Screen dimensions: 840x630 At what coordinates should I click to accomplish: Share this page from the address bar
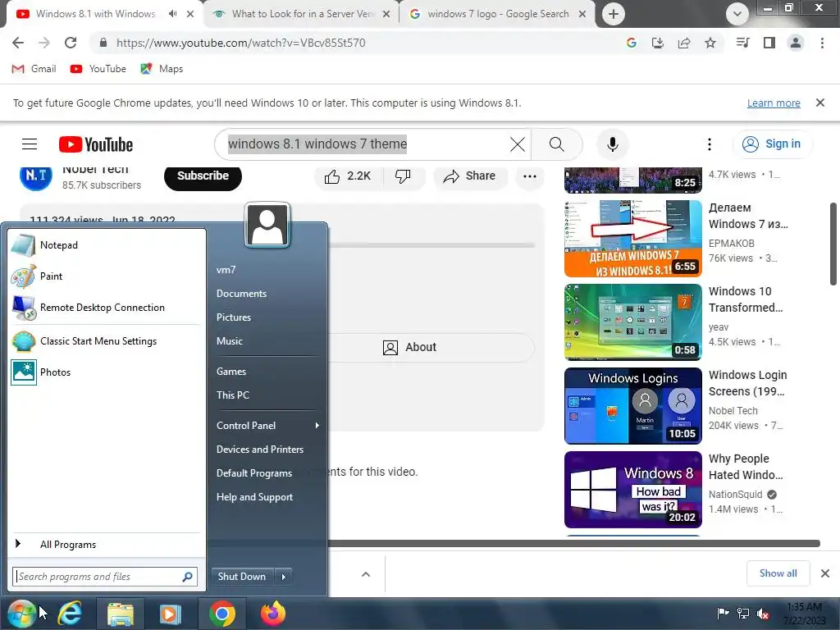click(684, 43)
